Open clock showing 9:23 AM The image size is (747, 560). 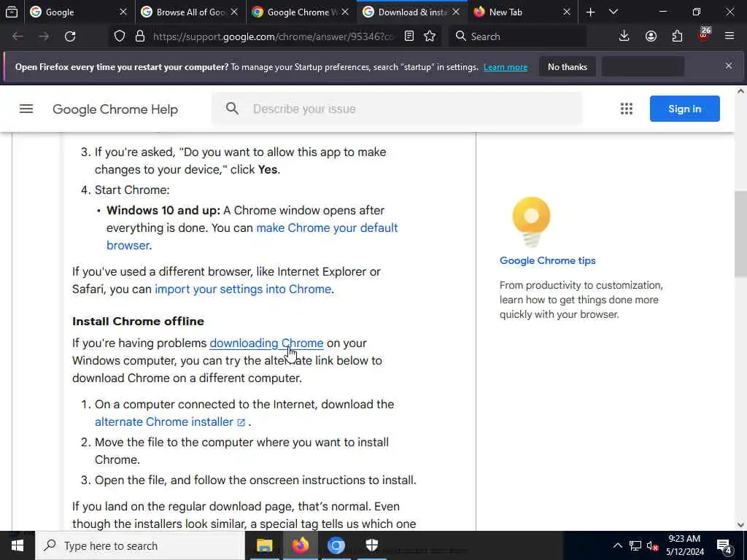(684, 545)
